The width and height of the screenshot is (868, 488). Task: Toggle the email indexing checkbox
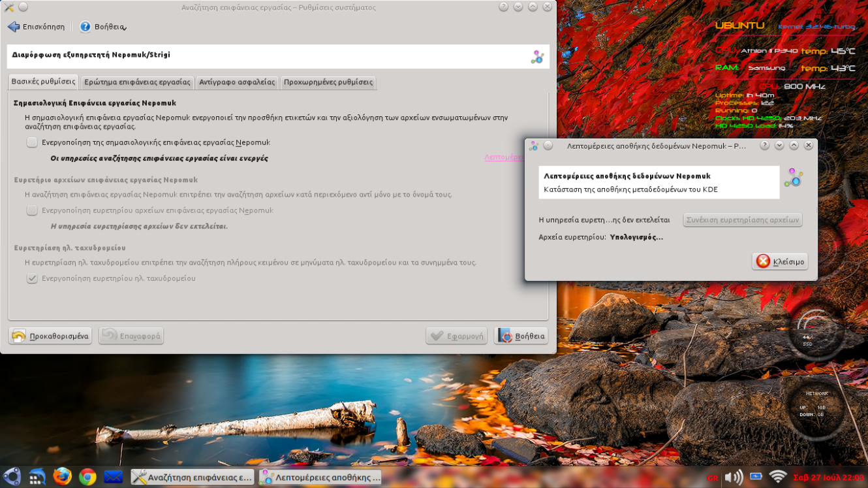pyautogui.click(x=32, y=278)
